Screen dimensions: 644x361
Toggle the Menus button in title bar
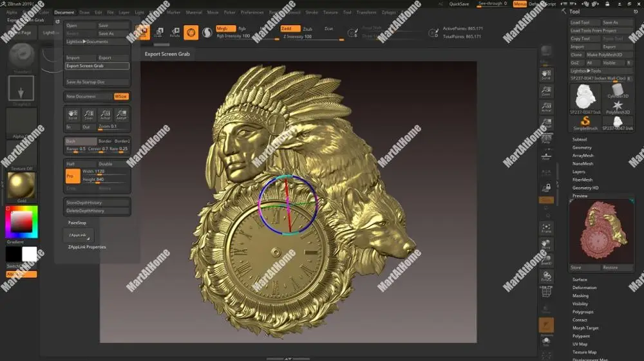pyautogui.click(x=520, y=4)
